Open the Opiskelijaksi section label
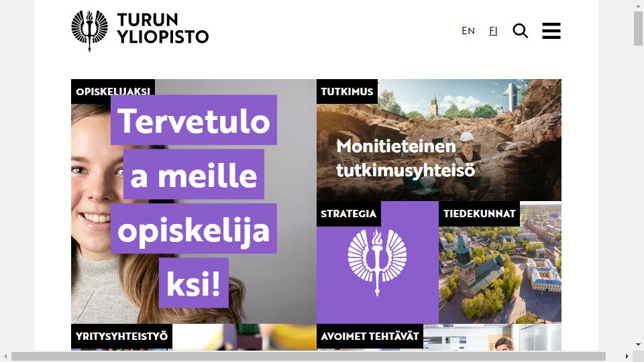Viewport: 644px width, 362px height. 113,91
